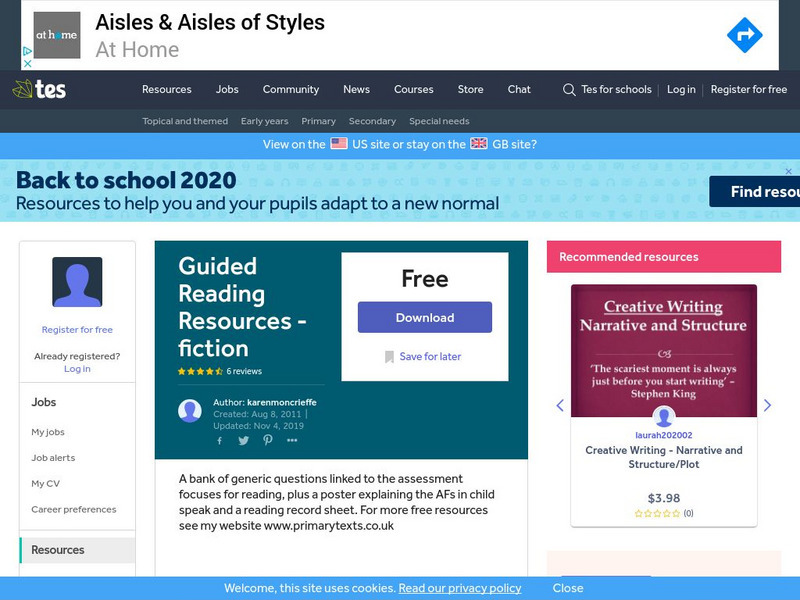Screen dimensions: 800x600
Task: Click Log in in top bar
Action: (x=681, y=89)
